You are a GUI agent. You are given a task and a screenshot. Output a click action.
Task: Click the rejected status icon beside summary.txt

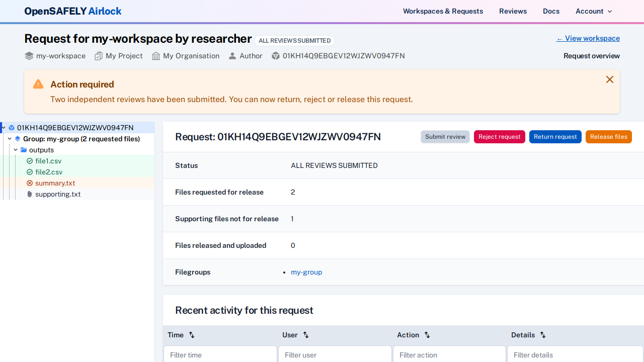29,183
